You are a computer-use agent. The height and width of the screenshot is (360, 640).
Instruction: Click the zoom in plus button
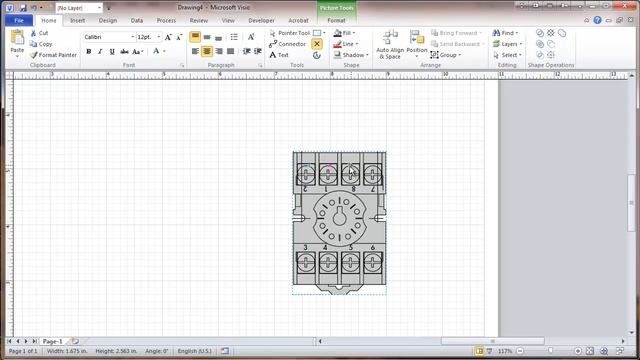[578, 351]
